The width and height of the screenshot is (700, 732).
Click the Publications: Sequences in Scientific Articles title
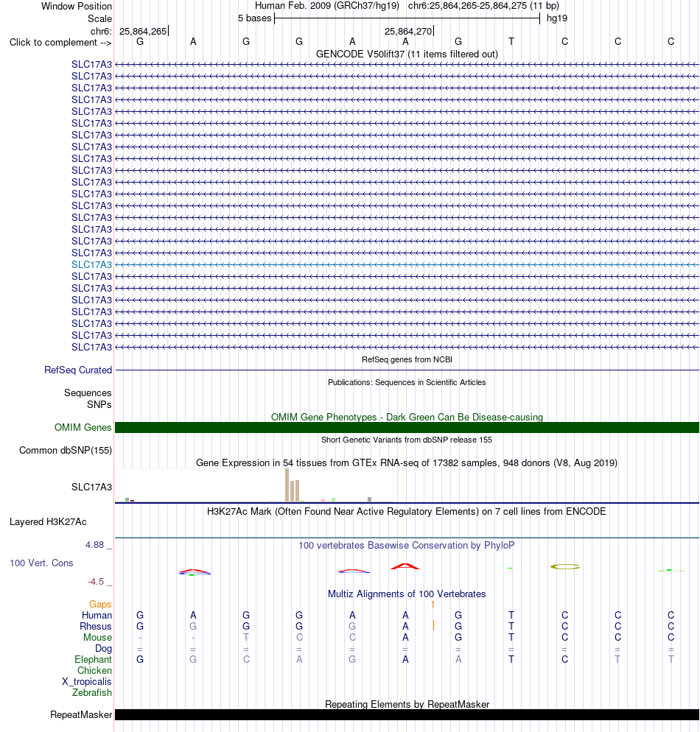(x=407, y=382)
